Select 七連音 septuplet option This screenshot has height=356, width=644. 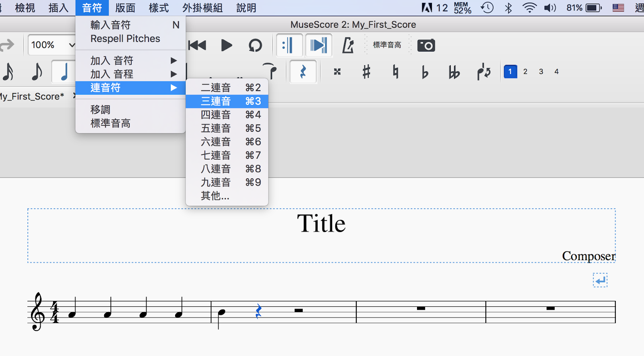point(227,155)
